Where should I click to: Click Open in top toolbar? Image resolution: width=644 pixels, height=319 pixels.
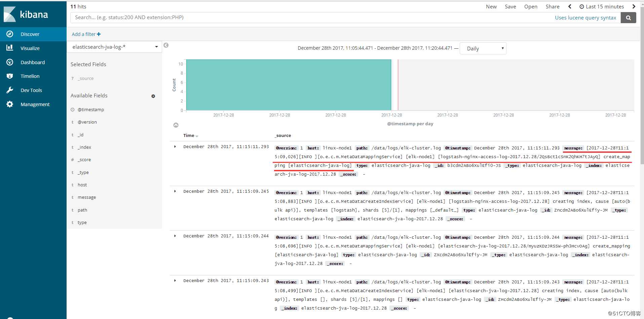[531, 7]
